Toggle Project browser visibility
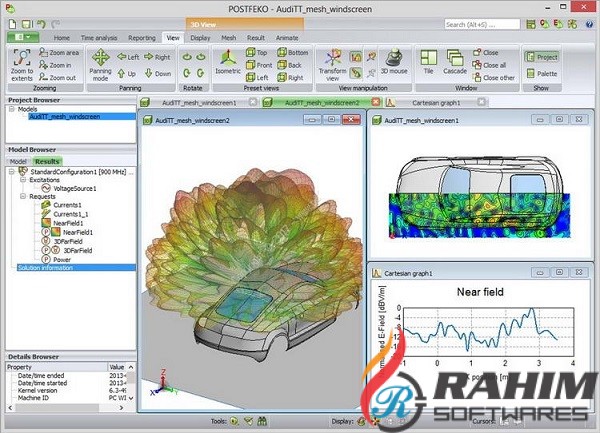 pos(542,57)
